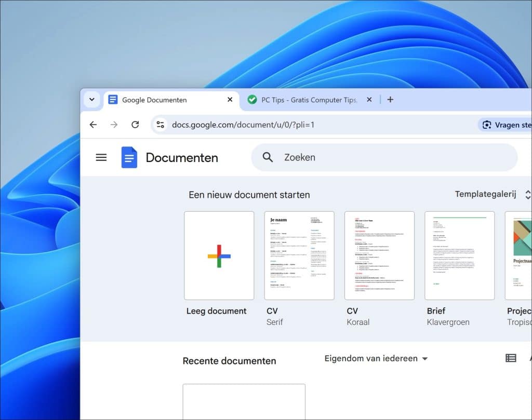Open the main menu with the hamburger icon
Image resolution: width=532 pixels, height=420 pixels.
coord(101,157)
